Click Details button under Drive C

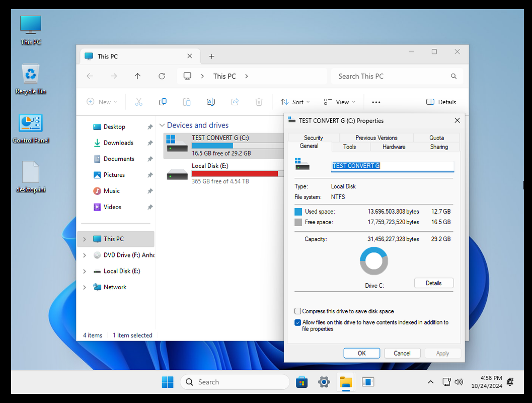(434, 283)
